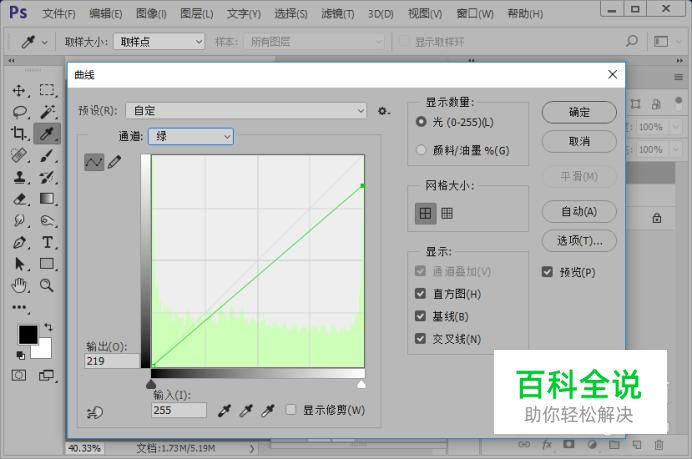Toggle 交叉线(N) checkbox

pyautogui.click(x=421, y=339)
